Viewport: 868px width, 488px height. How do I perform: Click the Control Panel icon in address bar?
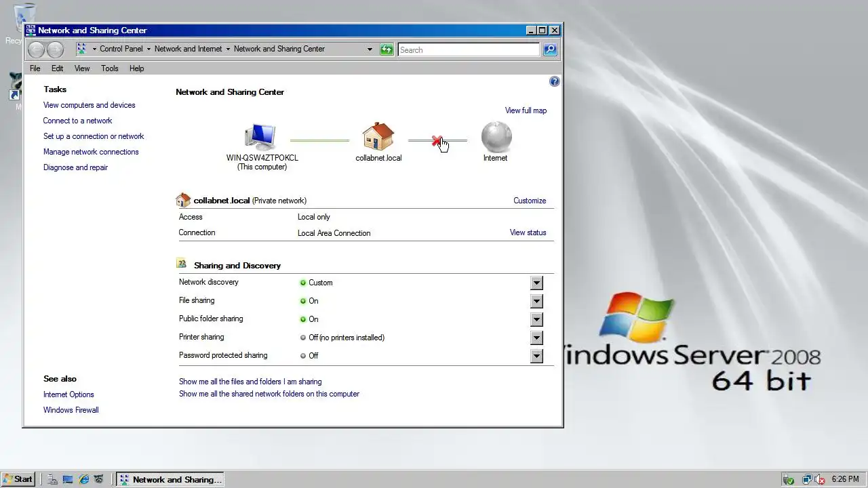pyautogui.click(x=81, y=49)
